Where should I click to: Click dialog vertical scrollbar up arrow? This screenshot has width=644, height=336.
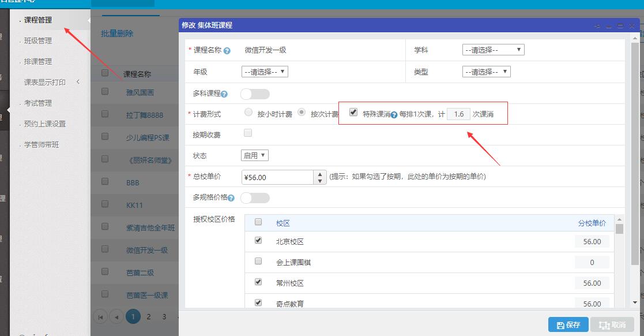tap(635, 38)
